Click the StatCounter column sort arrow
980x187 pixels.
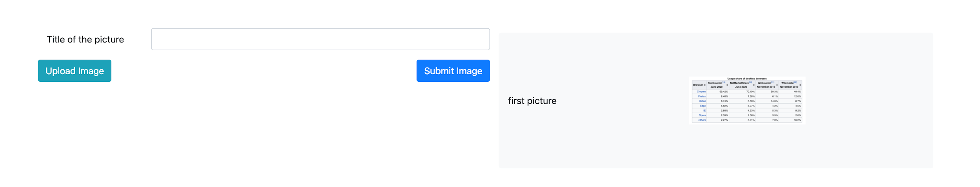coord(727,85)
